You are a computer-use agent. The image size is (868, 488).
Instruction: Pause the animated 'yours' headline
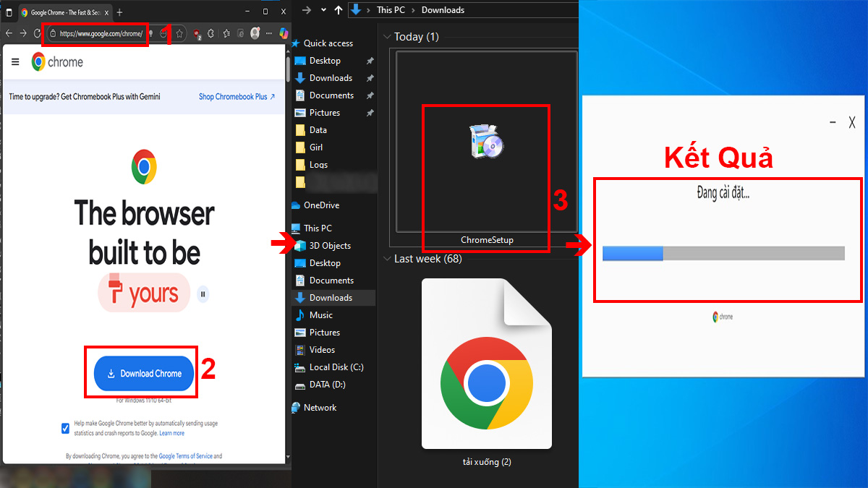pos(203,294)
